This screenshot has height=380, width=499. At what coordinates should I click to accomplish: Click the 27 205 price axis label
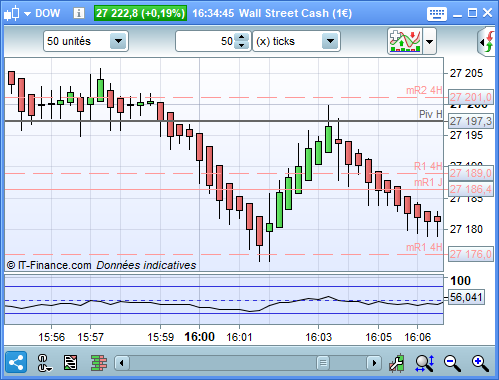tap(466, 73)
